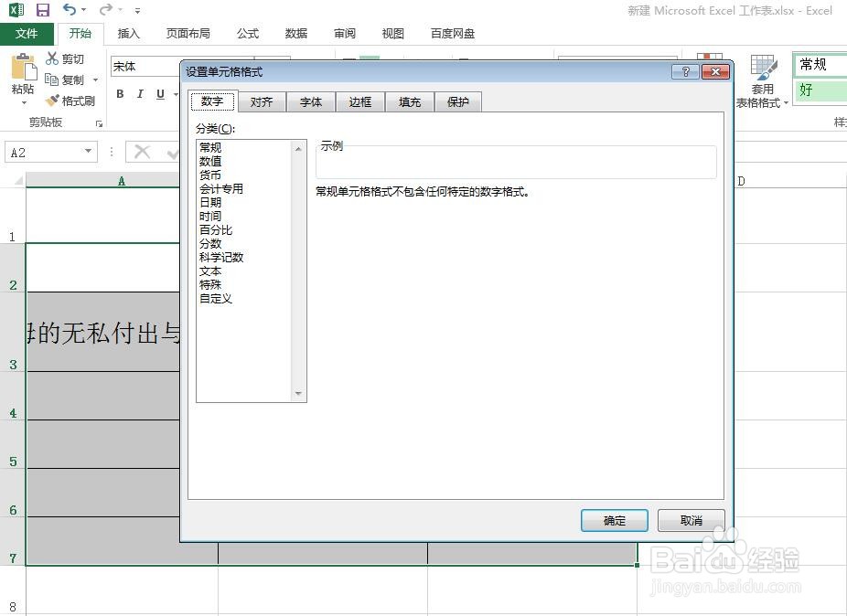The image size is (847, 616).
Task: Click the 确定 button to confirm
Action: pyautogui.click(x=613, y=520)
